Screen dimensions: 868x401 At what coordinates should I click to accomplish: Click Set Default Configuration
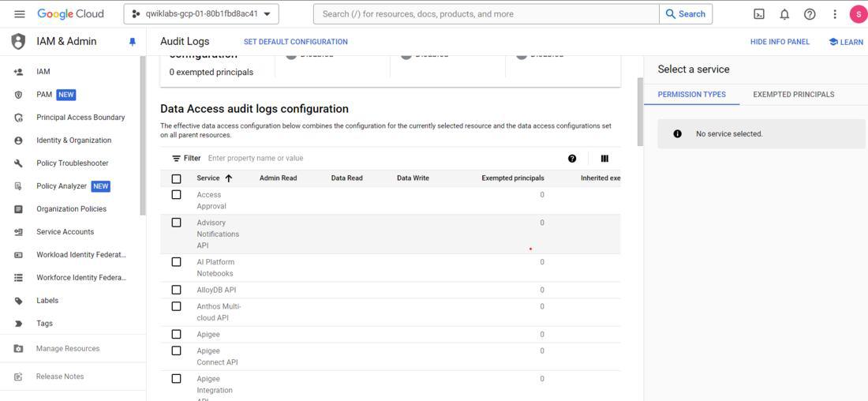click(295, 42)
